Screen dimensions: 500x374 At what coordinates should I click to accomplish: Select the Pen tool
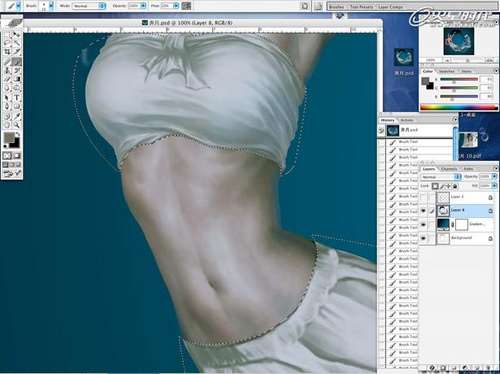pyautogui.click(x=7, y=107)
